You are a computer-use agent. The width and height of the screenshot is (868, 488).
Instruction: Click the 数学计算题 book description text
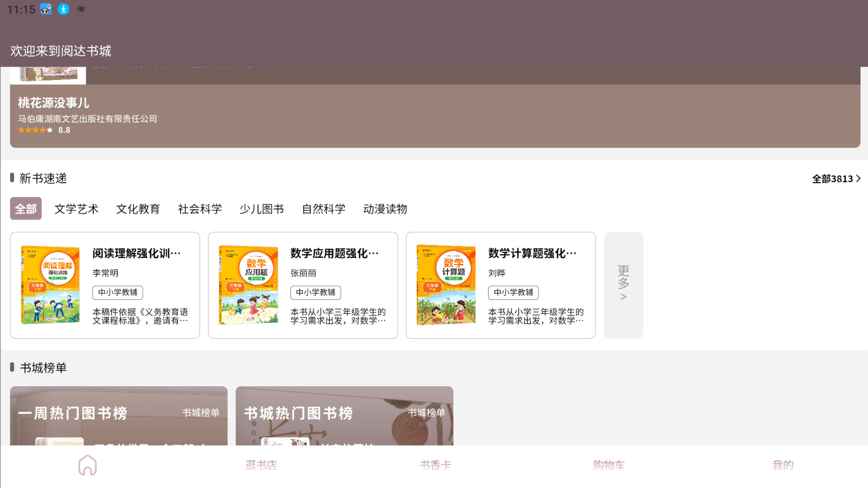536,316
